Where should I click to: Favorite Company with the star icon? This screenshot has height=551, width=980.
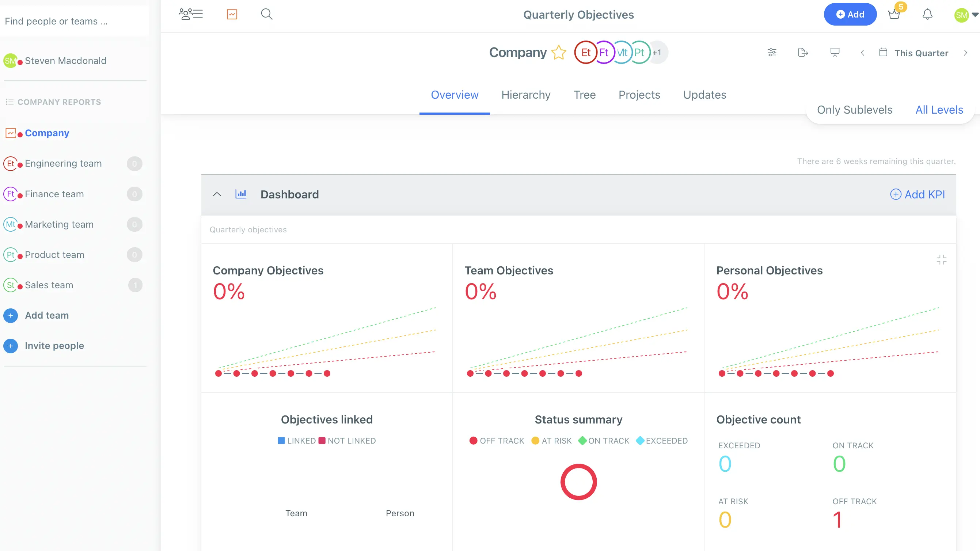pos(558,53)
